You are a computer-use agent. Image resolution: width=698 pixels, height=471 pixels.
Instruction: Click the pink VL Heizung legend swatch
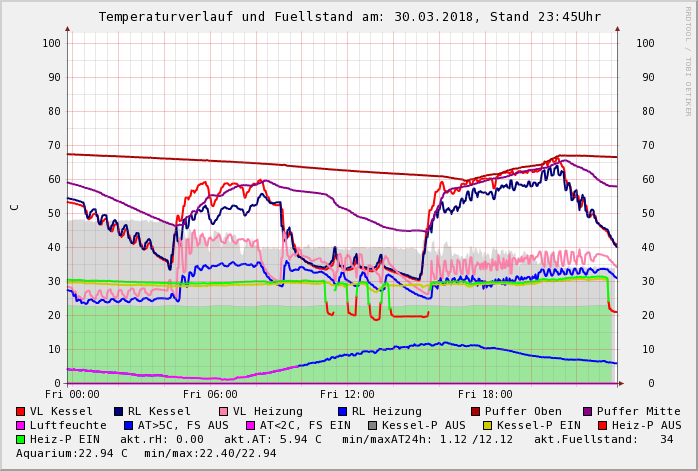(223, 412)
